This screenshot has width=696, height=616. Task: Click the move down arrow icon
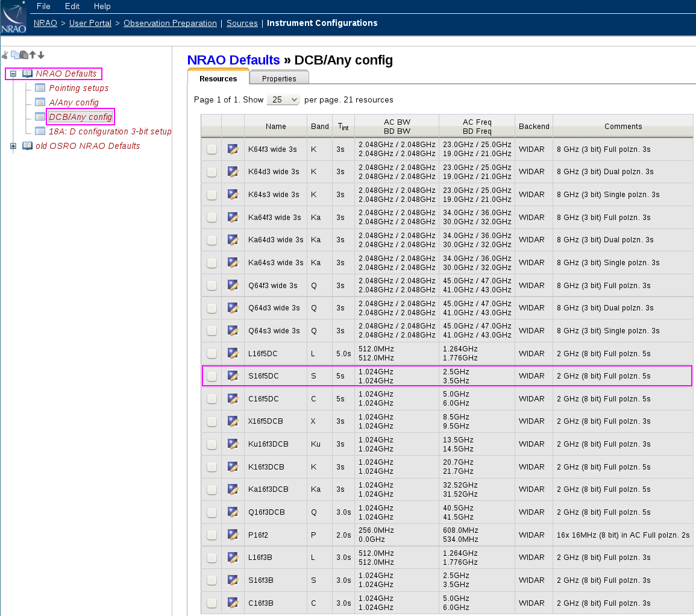click(41, 55)
